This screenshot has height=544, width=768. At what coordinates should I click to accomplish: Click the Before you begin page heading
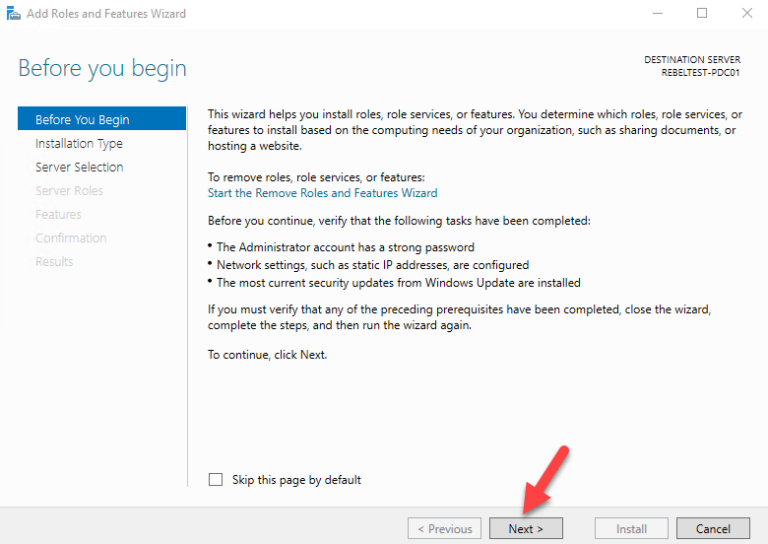coord(102,69)
